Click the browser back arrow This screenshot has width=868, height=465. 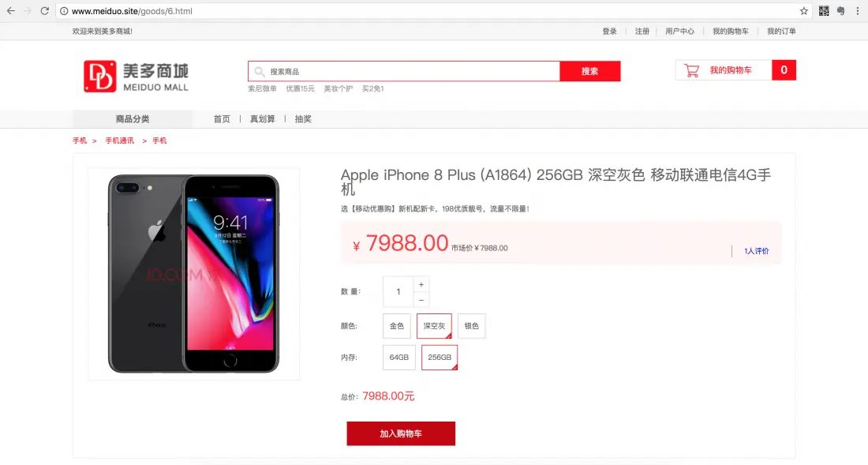point(10,11)
